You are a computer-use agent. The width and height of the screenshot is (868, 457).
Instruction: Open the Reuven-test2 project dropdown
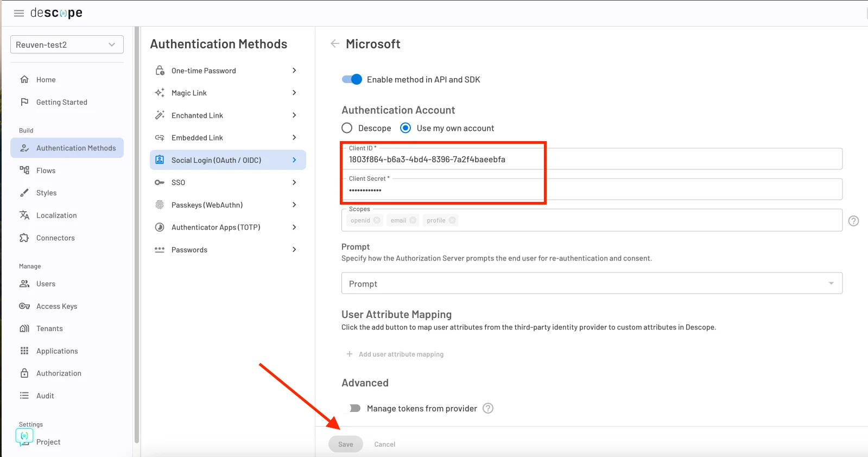pyautogui.click(x=67, y=45)
